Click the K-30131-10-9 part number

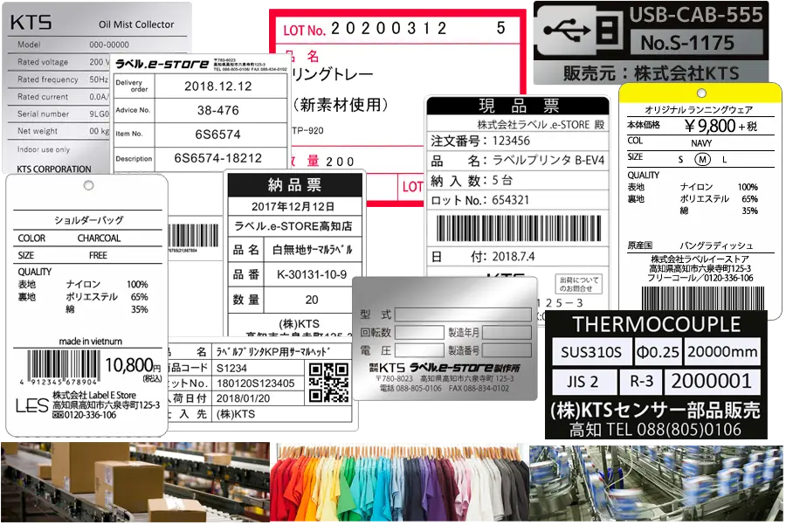(312, 274)
